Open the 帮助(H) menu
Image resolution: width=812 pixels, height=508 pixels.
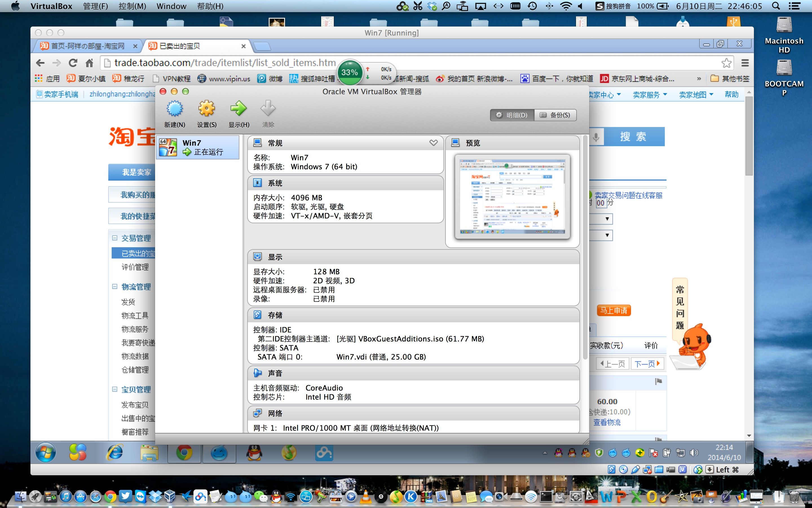(210, 6)
